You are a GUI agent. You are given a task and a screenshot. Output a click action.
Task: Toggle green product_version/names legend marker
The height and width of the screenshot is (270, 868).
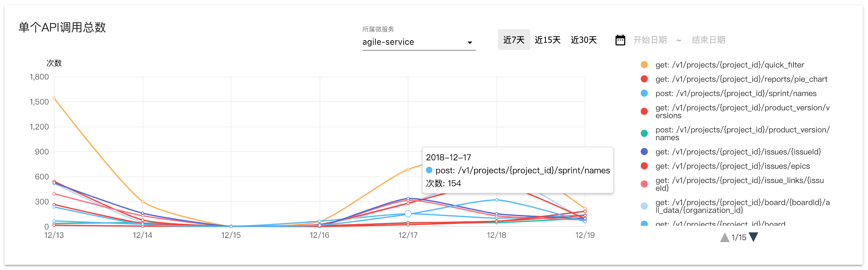coord(644,134)
